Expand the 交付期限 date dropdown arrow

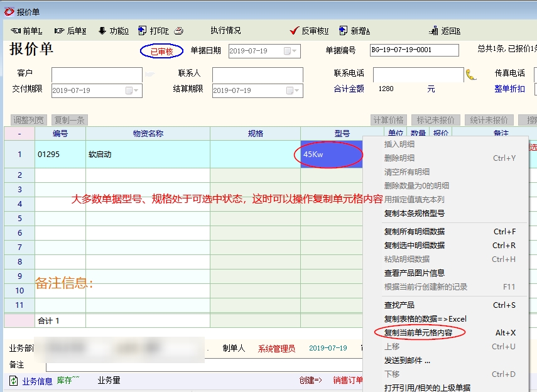(x=137, y=90)
